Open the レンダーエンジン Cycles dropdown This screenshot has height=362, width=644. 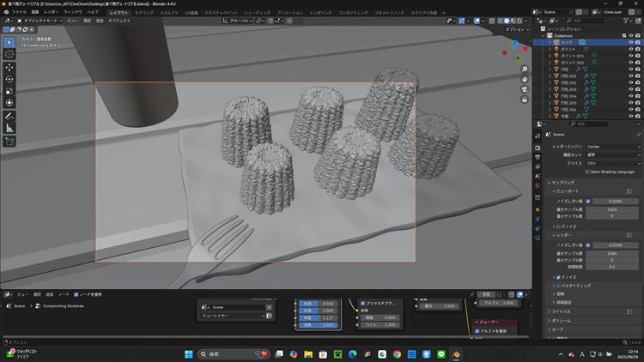click(x=614, y=148)
